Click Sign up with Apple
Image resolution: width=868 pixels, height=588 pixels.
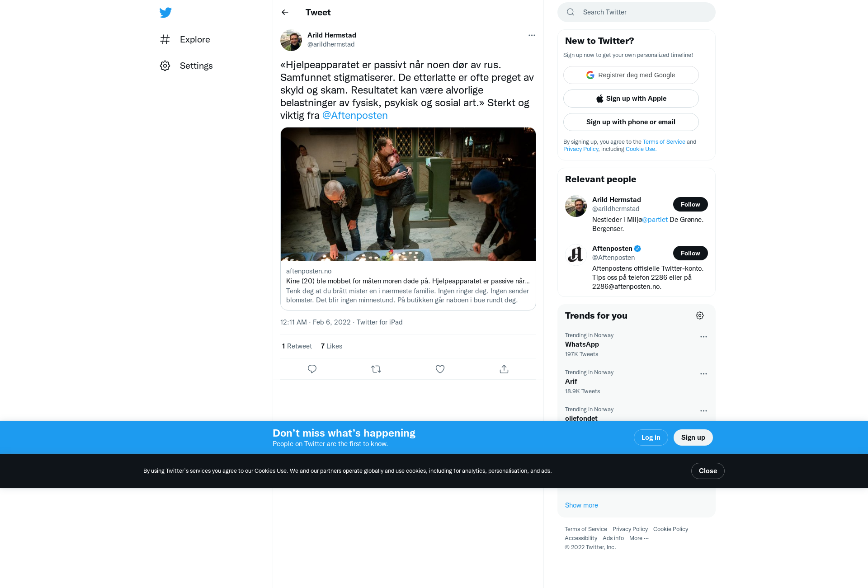click(x=631, y=99)
